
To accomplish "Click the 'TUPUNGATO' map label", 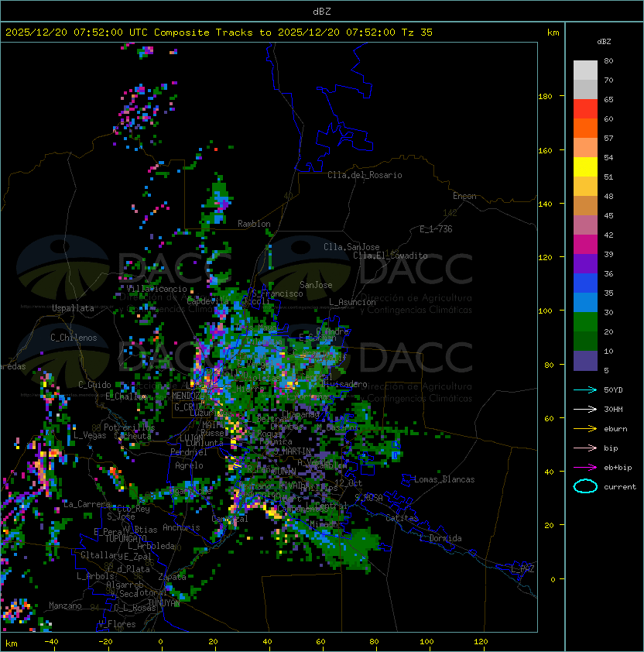I will (126, 539).
